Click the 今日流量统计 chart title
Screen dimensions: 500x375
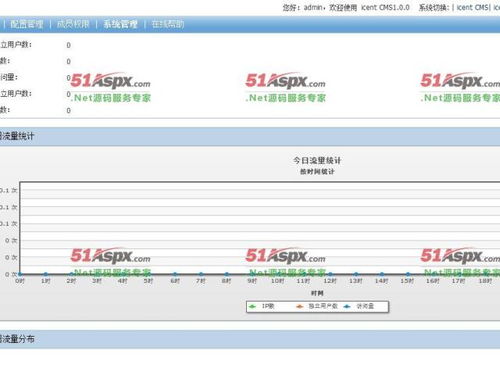(x=317, y=161)
